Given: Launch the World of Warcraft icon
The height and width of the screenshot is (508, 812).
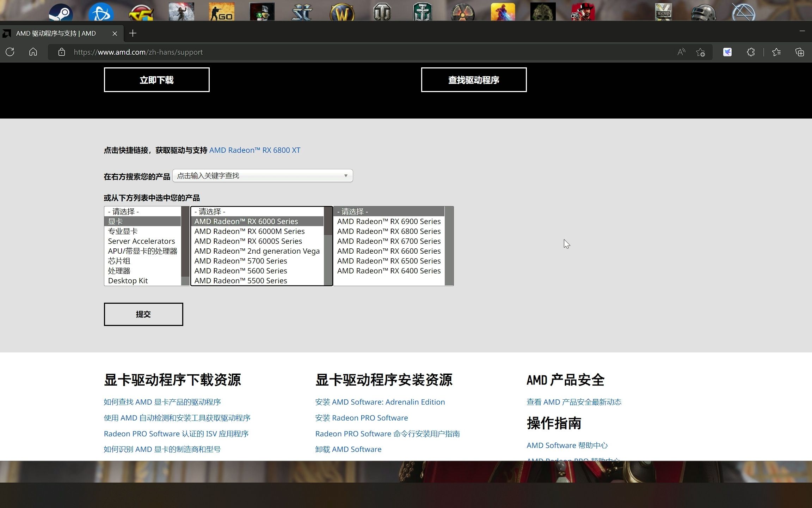Looking at the screenshot, I should point(342,12).
